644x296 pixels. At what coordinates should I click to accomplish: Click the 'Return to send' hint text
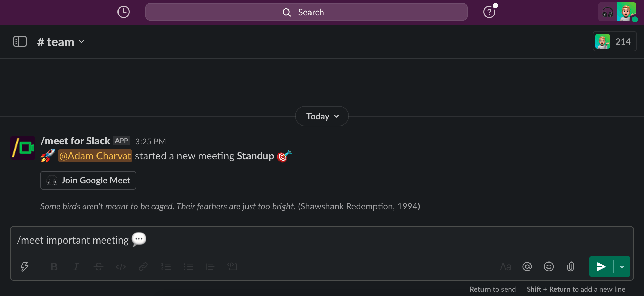(493, 289)
